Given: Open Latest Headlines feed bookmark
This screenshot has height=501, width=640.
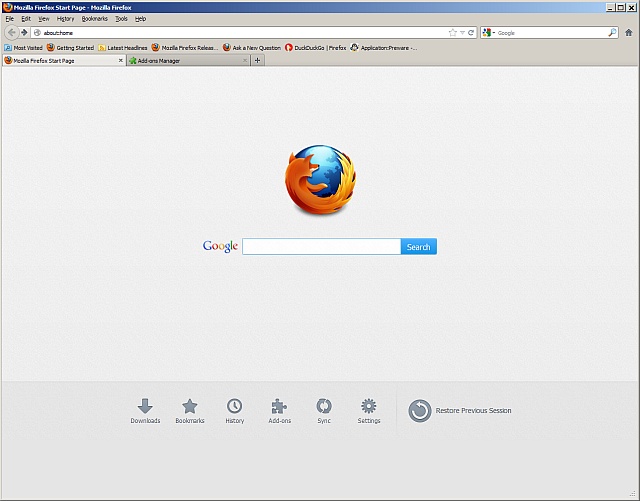Looking at the screenshot, I should (x=122, y=48).
